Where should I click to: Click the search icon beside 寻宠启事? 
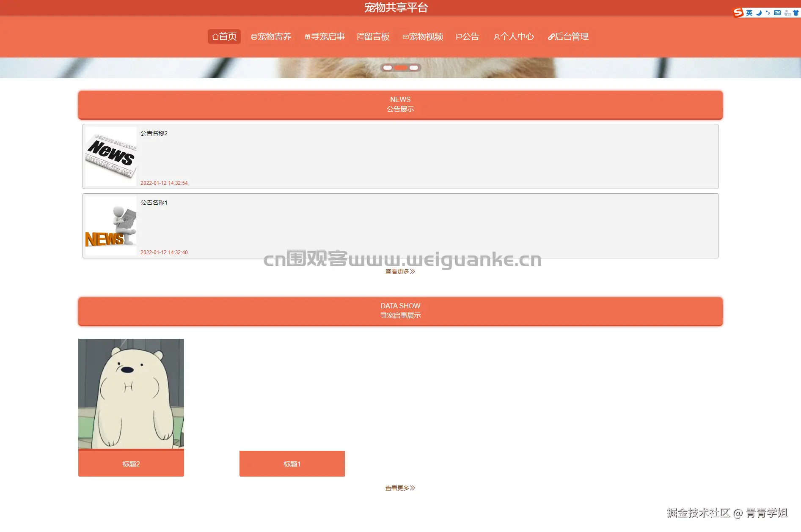[x=307, y=36]
